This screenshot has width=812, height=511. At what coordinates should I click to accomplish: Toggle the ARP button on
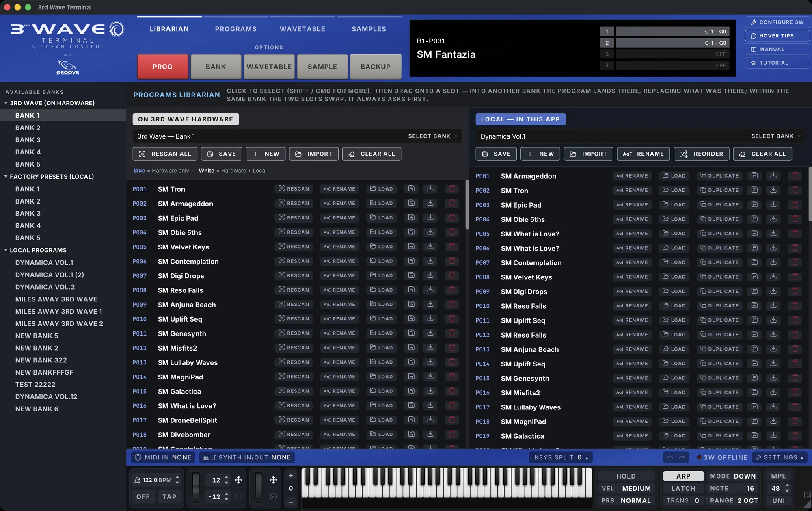tap(683, 476)
